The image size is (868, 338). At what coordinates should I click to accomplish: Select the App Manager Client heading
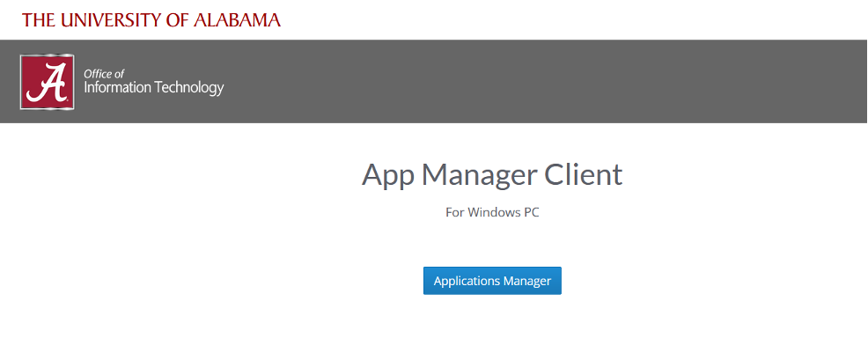tap(492, 174)
